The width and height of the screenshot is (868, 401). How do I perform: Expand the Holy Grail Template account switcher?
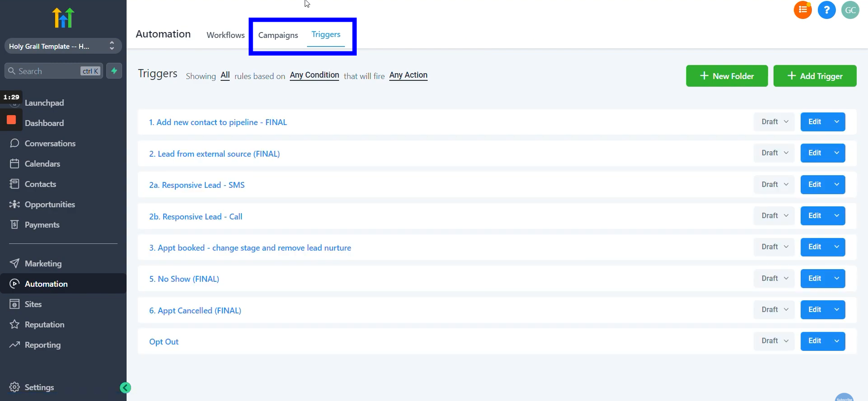pos(63,46)
